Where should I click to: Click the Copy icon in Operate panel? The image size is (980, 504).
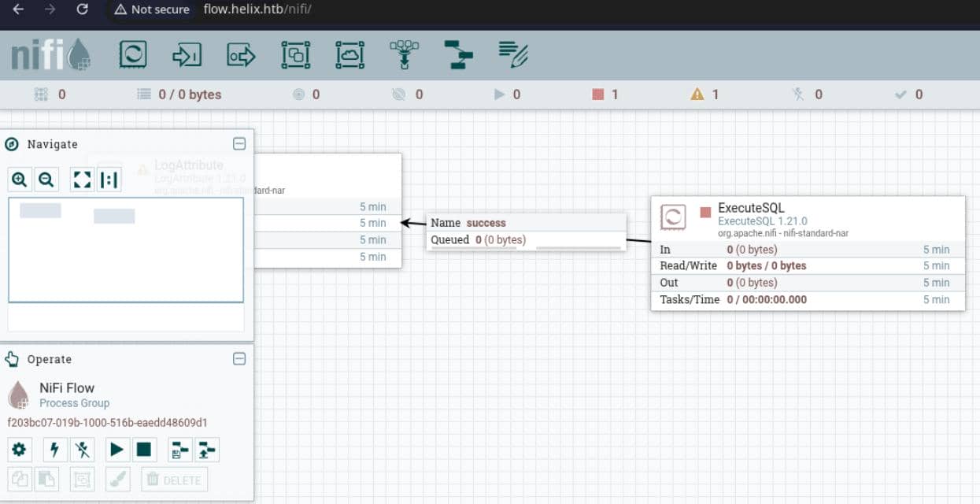click(x=19, y=479)
